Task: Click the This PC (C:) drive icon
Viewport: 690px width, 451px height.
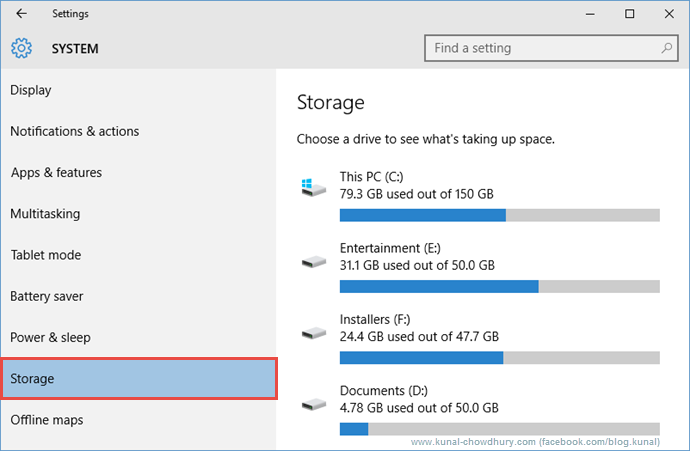Action: coord(312,186)
